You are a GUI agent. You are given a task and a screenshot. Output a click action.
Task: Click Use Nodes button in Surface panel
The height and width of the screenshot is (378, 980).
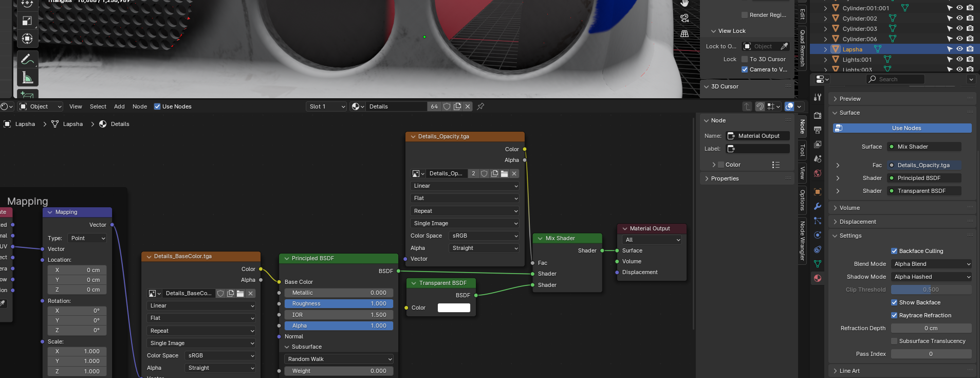tap(902, 128)
